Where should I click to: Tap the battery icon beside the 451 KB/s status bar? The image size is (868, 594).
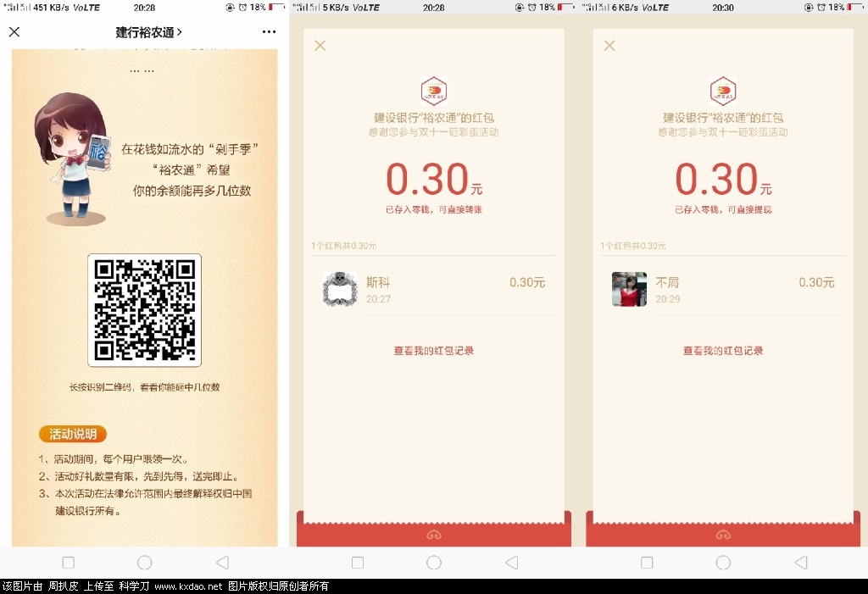(276, 7)
